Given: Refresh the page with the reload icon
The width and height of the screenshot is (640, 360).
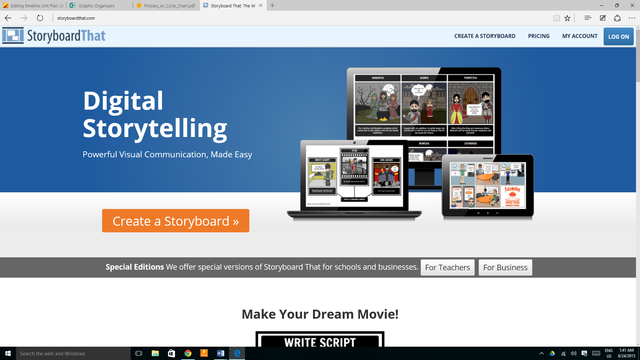Looking at the screenshot, I should click(x=40, y=18).
